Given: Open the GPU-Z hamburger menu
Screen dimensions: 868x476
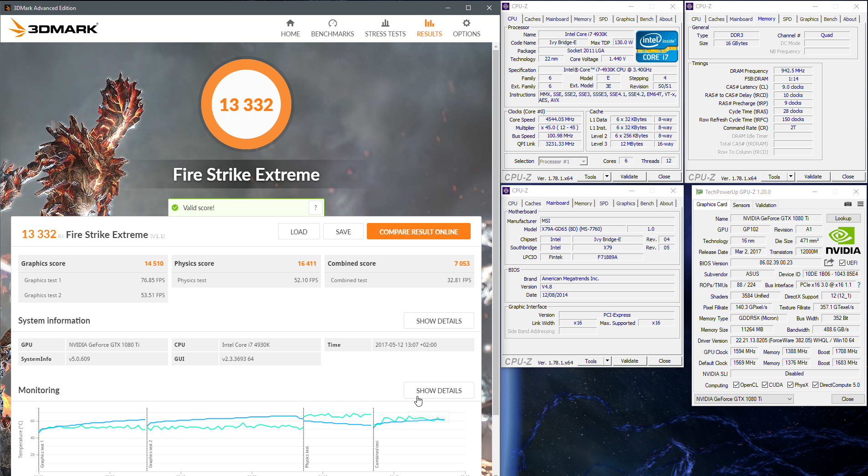Looking at the screenshot, I should [x=860, y=204].
